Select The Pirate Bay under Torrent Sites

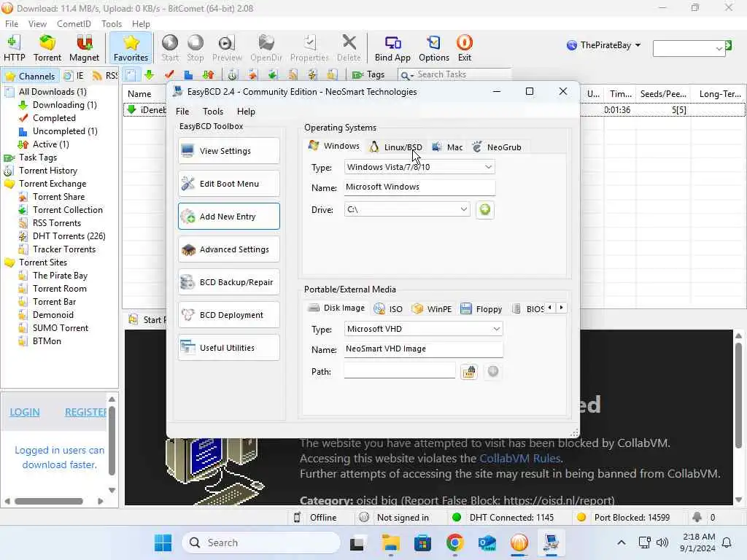[60, 276]
